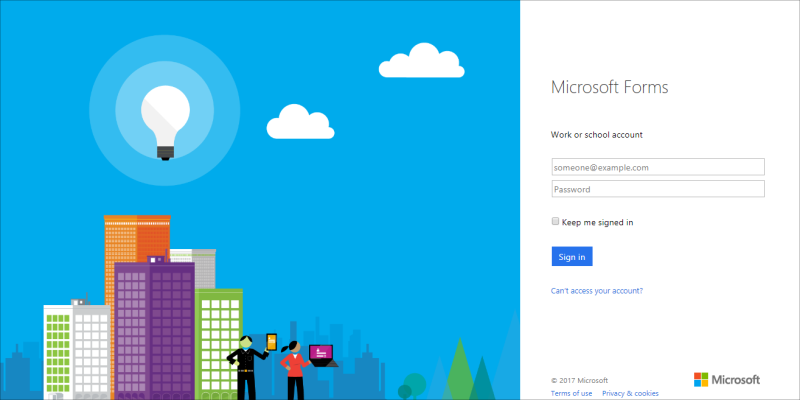Click the Microsoft logo at bottom right
This screenshot has width=800, height=400.
[x=726, y=380]
